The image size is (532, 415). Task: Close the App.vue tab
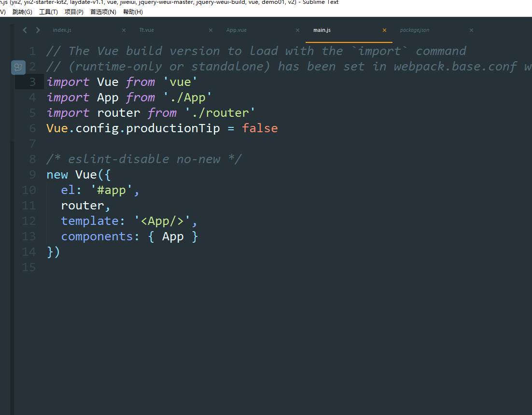point(297,30)
